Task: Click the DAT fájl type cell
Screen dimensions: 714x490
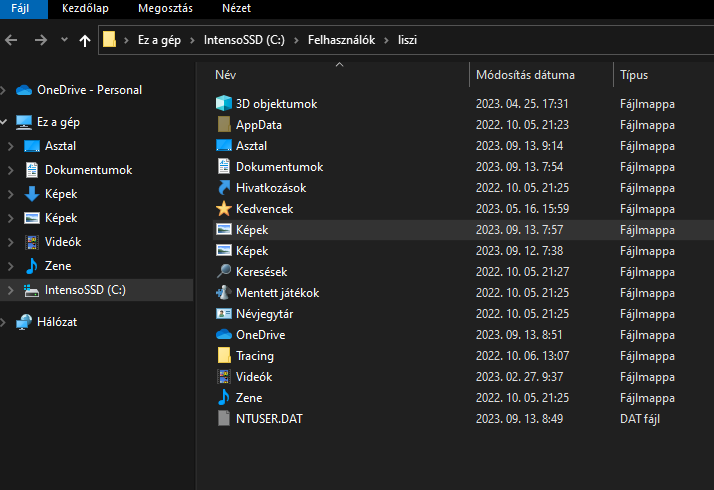Action: 640,419
